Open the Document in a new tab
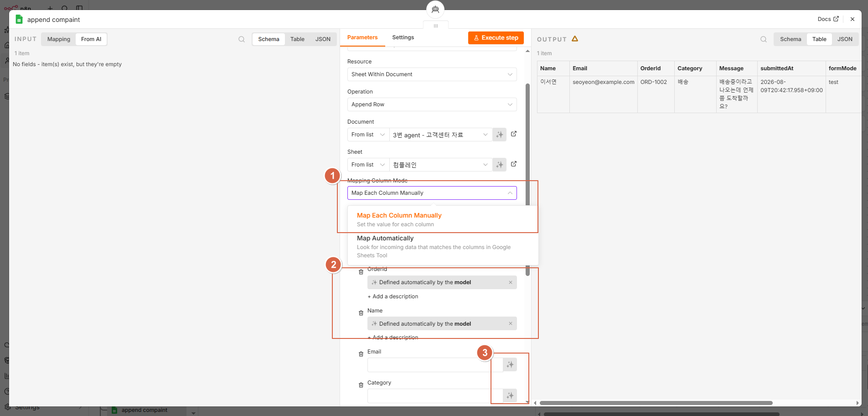Screen dimensions: 868x416 coord(514,134)
